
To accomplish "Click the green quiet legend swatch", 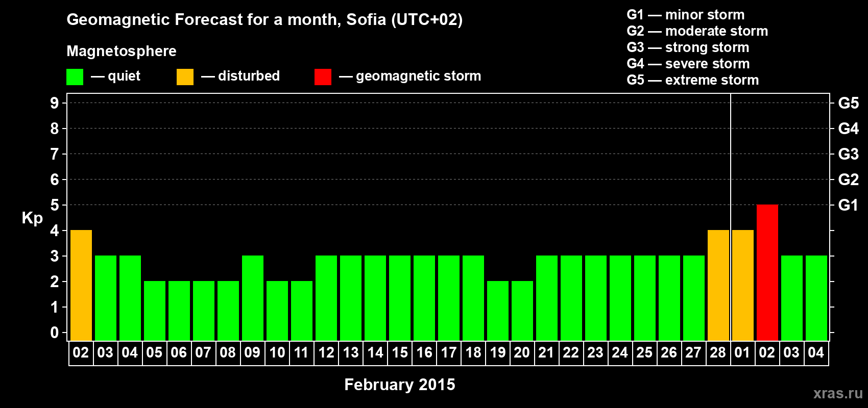I will tap(75, 77).
